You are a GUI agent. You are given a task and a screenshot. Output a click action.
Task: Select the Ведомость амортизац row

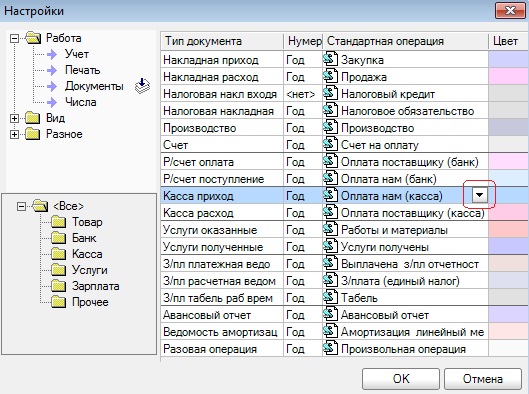click(344, 332)
